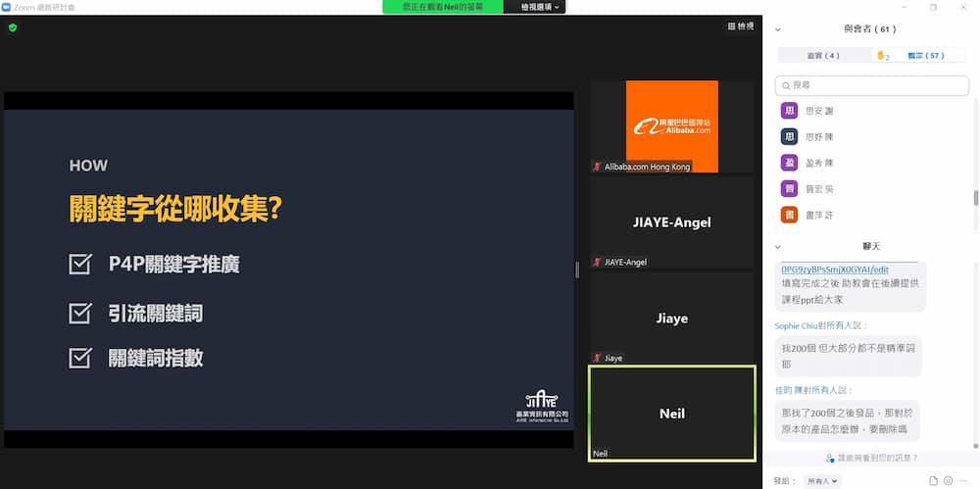Click the green encryption shield icon
Viewport: 980px width, 489px height.
[13, 27]
